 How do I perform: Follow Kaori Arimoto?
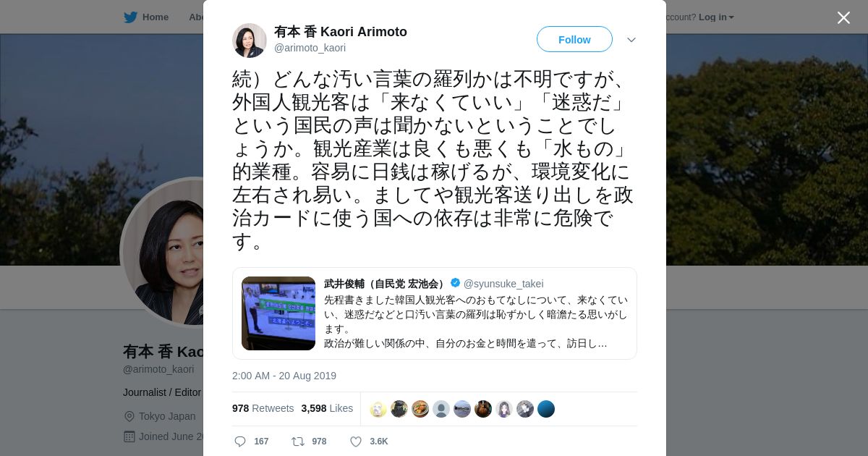(574, 39)
